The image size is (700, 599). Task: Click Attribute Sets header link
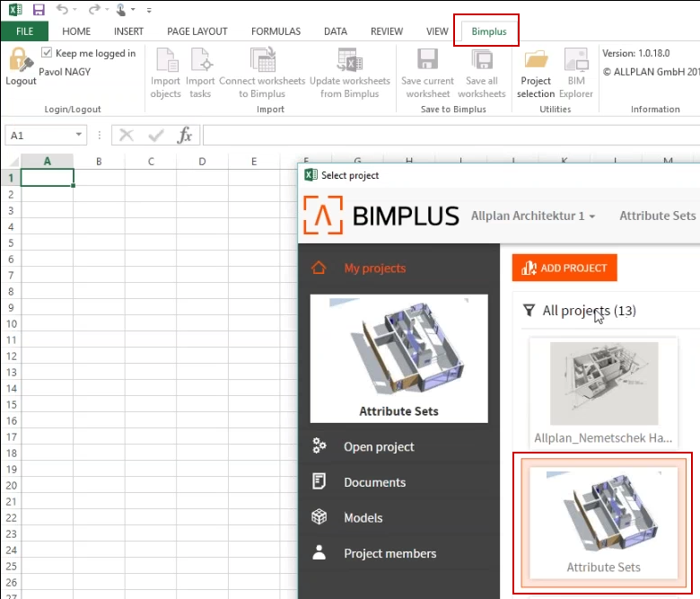[x=658, y=216]
